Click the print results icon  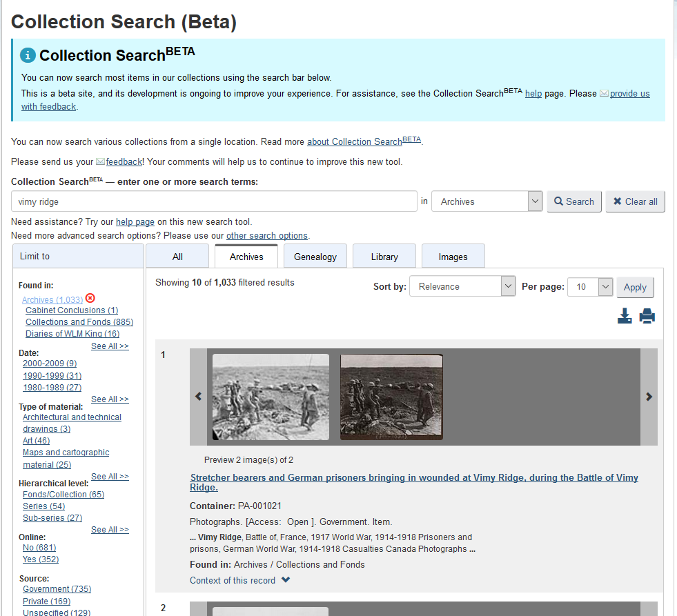click(x=647, y=317)
